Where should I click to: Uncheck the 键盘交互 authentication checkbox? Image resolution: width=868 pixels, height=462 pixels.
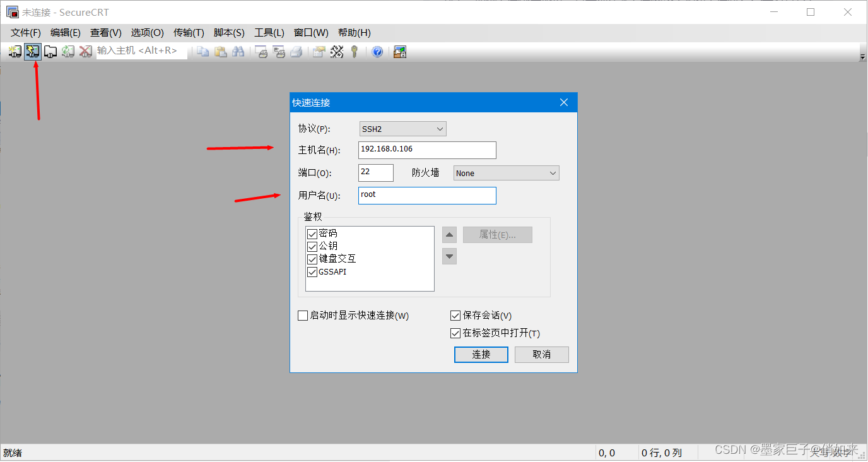tap(312, 259)
